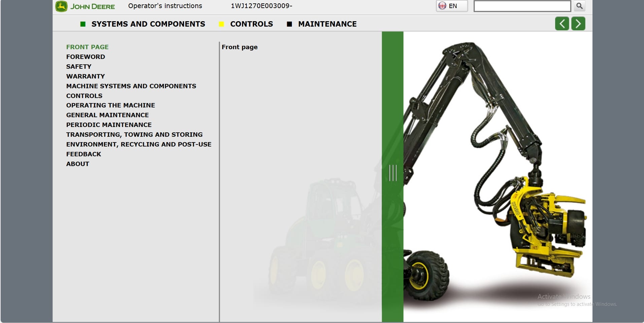This screenshot has height=323, width=644.
Task: Open Operating the Machine section
Action: tap(111, 105)
